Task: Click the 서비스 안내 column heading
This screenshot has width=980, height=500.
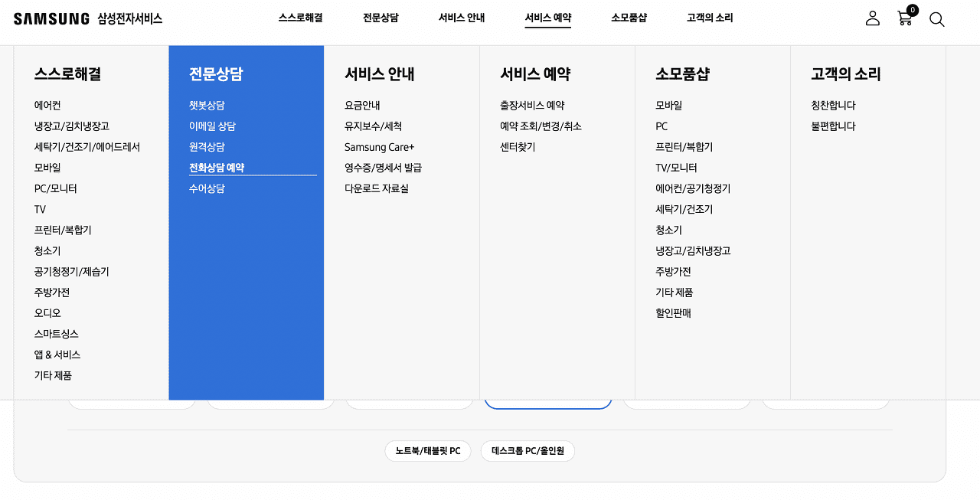Action: 380,74
